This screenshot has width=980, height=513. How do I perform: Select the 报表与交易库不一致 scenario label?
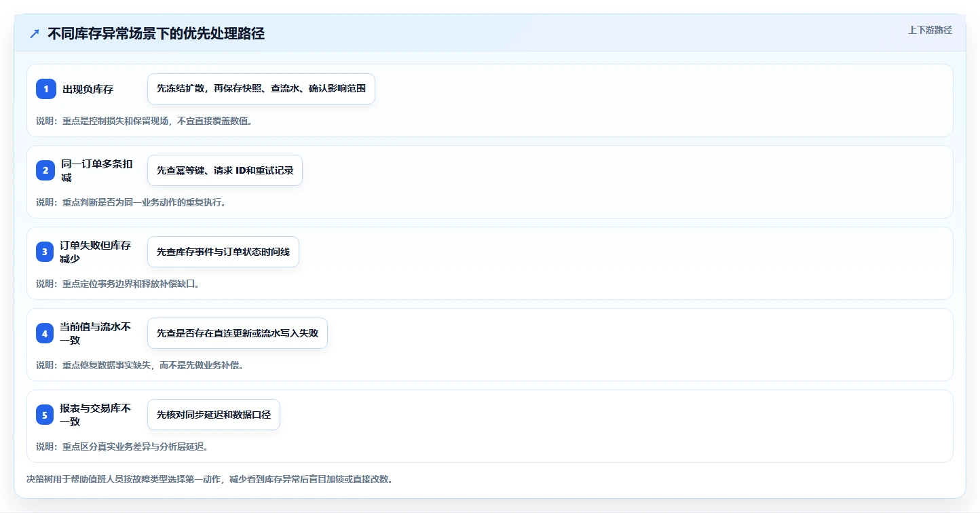tap(95, 415)
